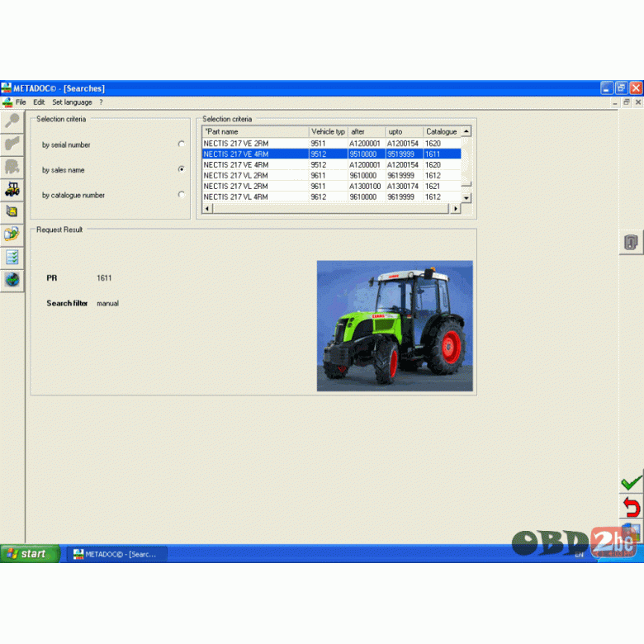Image resolution: width=644 pixels, height=644 pixels.
Task: Open the tractor catalogue sidebar icon
Action: (12, 189)
